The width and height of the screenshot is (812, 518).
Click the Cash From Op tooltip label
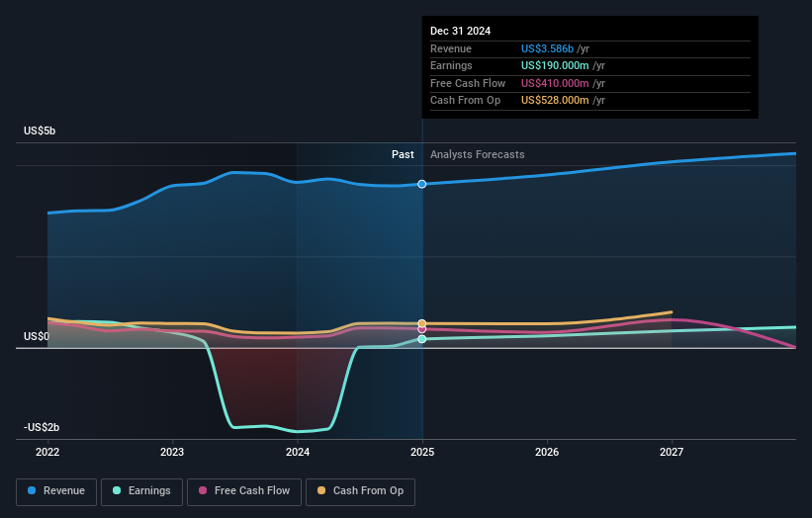(465, 101)
